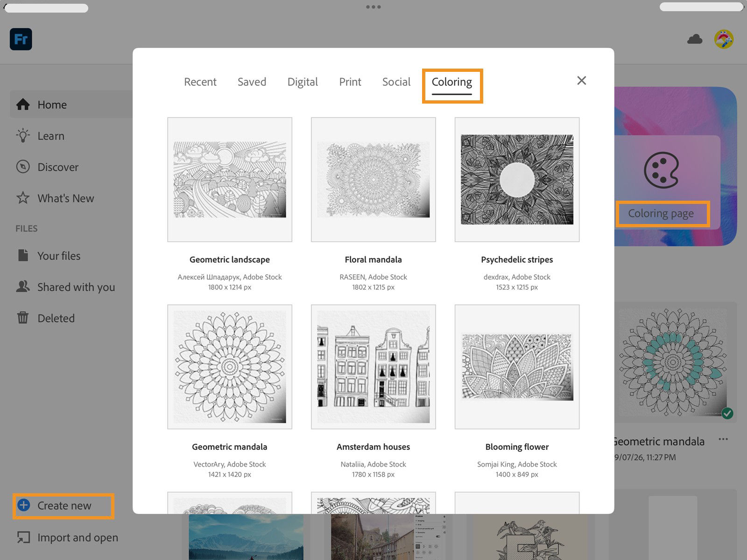747x560 pixels.
Task: Open the bird illustration thumbnail behind the dialog
Action: pos(530,537)
